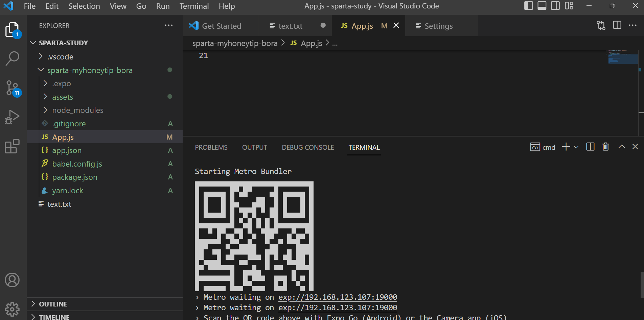The width and height of the screenshot is (644, 320).
Task: Switch to the Get Started tab
Action: pos(221,26)
